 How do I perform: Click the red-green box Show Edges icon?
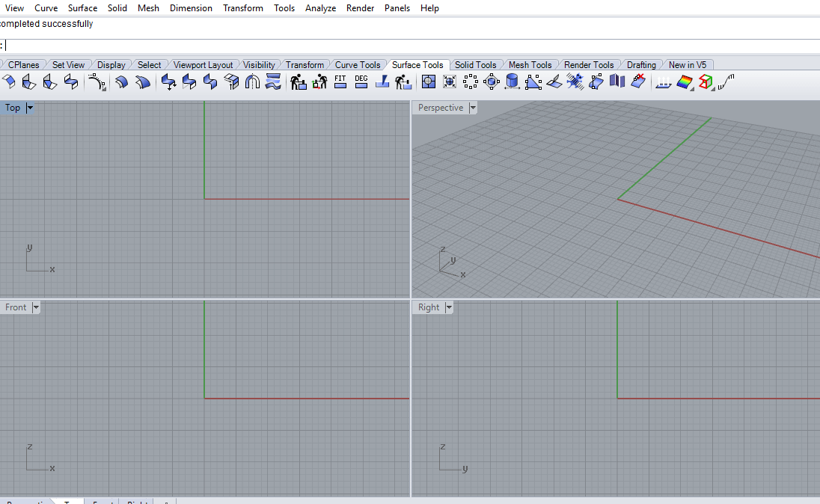[706, 82]
